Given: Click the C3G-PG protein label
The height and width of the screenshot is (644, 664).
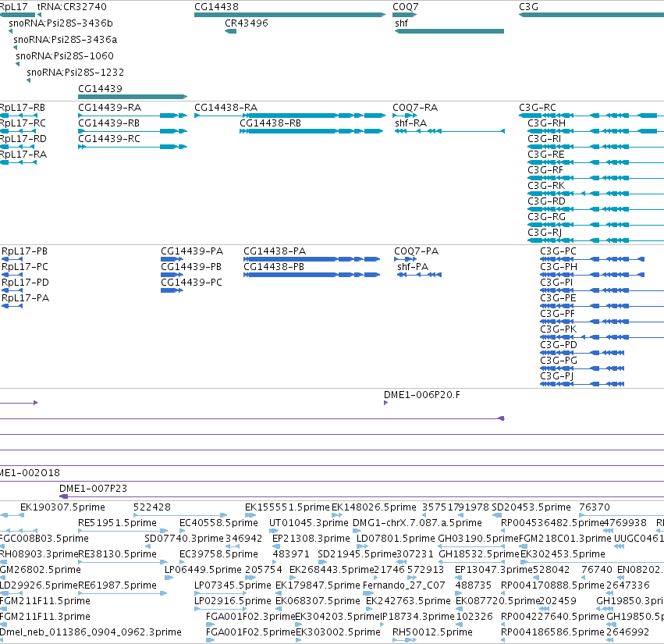Looking at the screenshot, I should pos(559,361).
